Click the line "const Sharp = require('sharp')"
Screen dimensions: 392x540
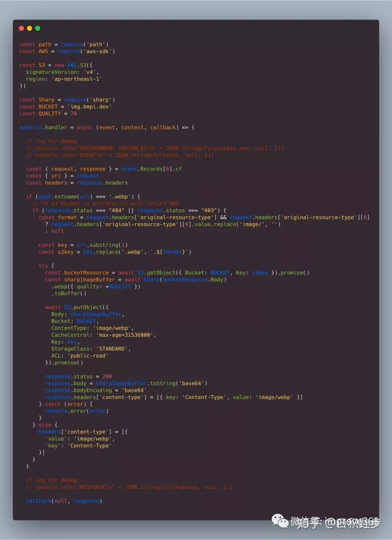(x=67, y=100)
